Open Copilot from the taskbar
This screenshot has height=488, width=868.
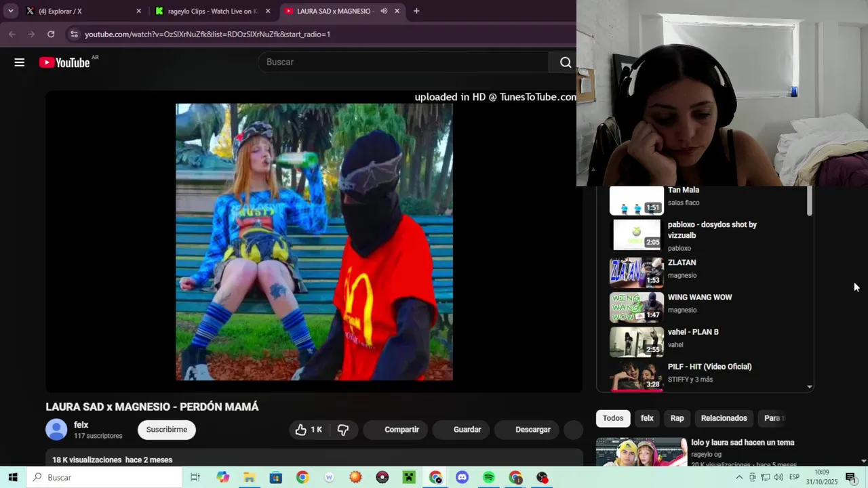tap(223, 477)
